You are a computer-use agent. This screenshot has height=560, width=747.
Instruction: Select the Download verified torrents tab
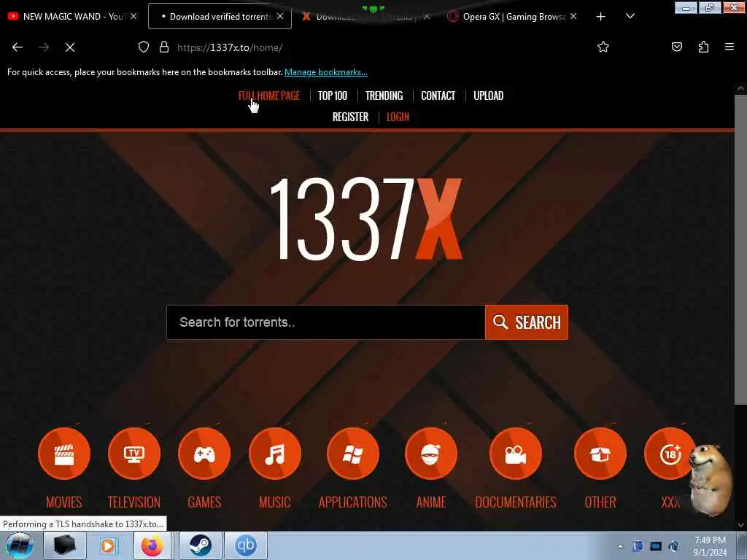click(x=220, y=16)
